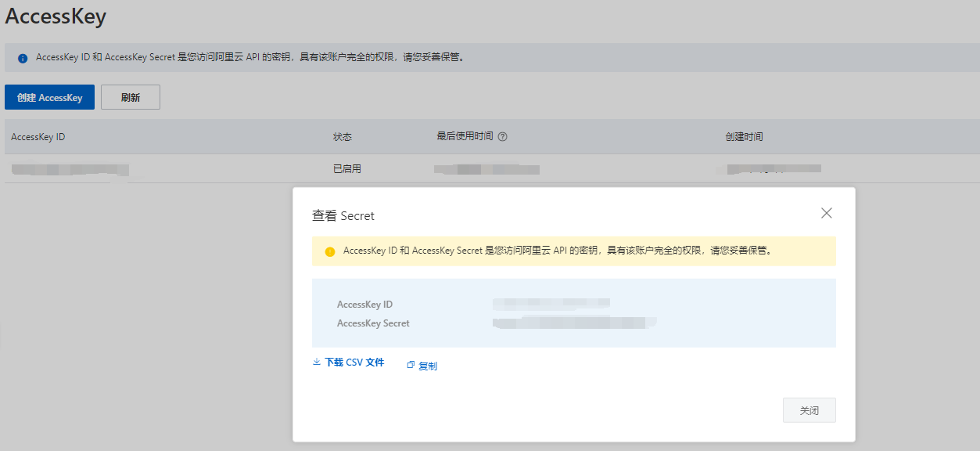Click the 关闭 button in the dialog
The width and height of the screenshot is (980, 451).
tap(809, 410)
